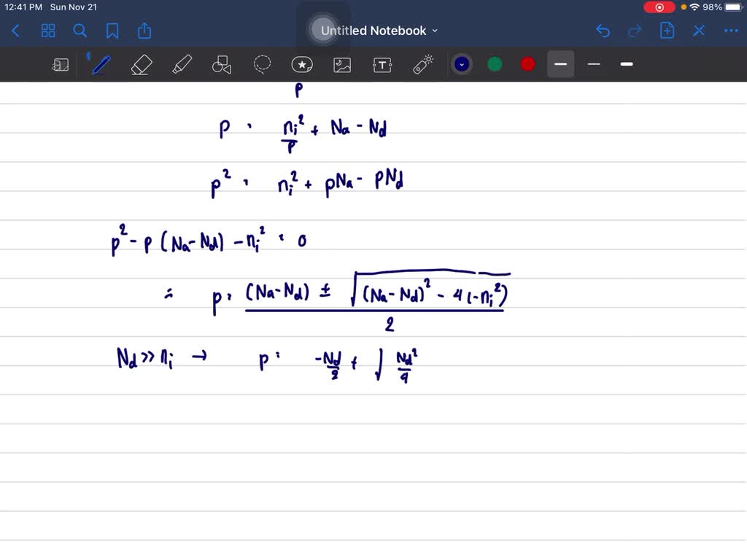Choose the green pen color
Viewport: 747px width, 560px height.
[x=495, y=64]
